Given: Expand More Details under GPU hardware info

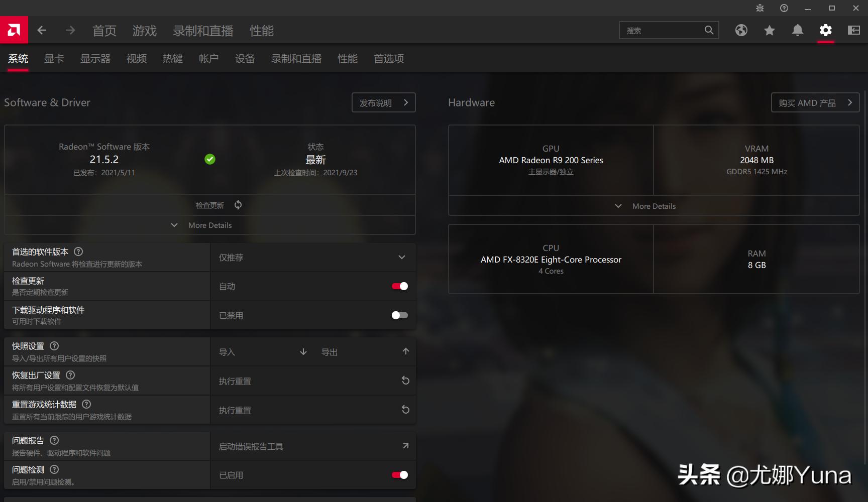Looking at the screenshot, I should click(x=653, y=206).
